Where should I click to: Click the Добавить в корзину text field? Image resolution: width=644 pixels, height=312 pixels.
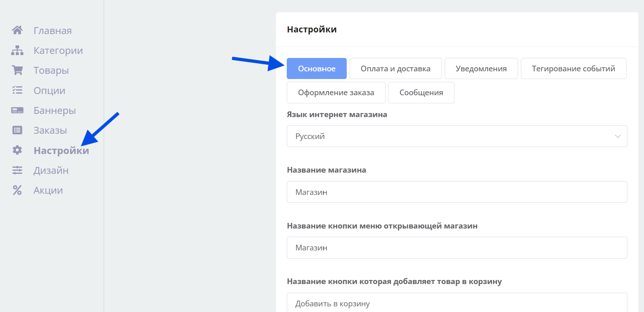(456, 303)
